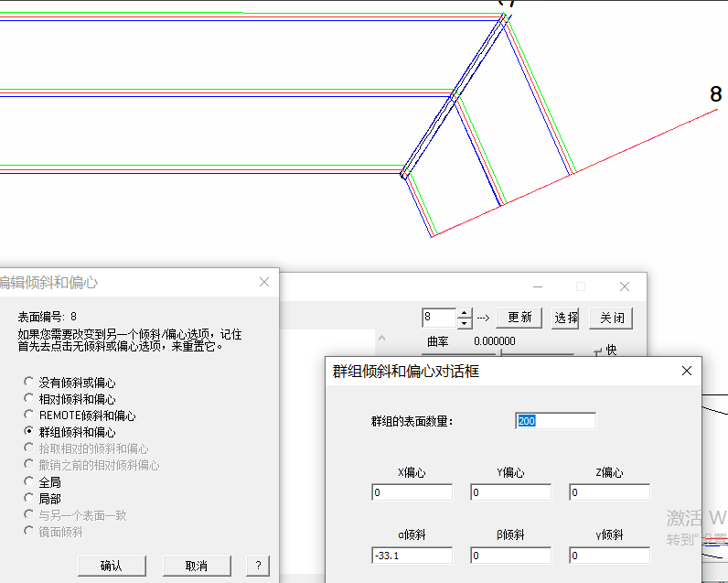Increase the surface number with up arrow
Viewport: 728px width, 583px height.
pos(465,313)
